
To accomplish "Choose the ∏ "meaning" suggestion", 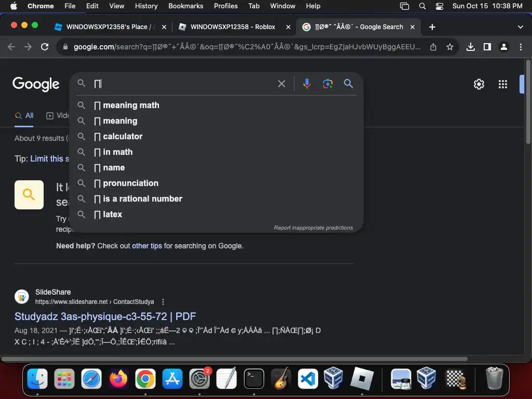I will [216, 121].
